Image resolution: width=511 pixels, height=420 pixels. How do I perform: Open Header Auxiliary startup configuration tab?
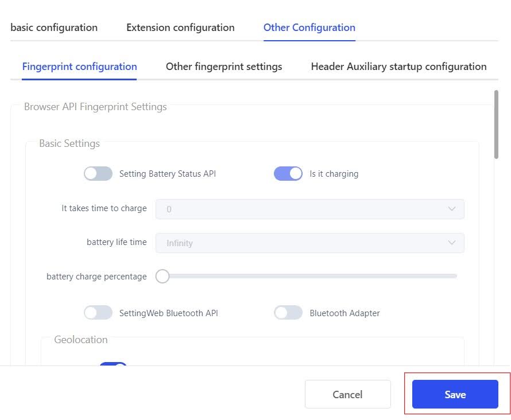pos(398,67)
